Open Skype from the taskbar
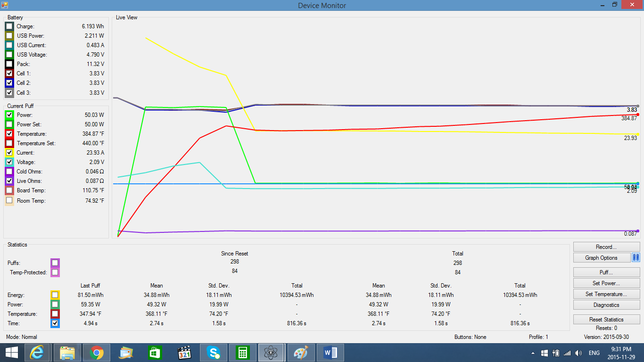644x362 pixels. pyautogui.click(x=214, y=353)
